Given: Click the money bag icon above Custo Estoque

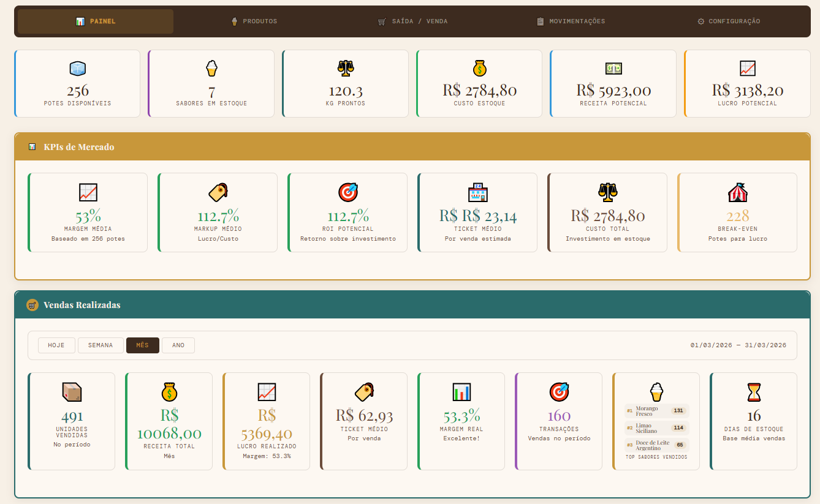Looking at the screenshot, I should pos(479,68).
